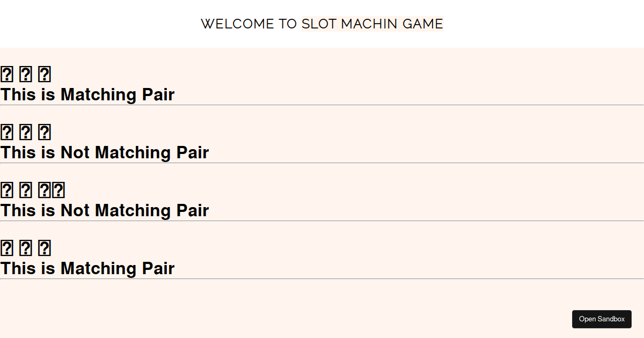This screenshot has height=338, width=644.
Task: Click last slot symbol in the top row
Action: pos(44,74)
